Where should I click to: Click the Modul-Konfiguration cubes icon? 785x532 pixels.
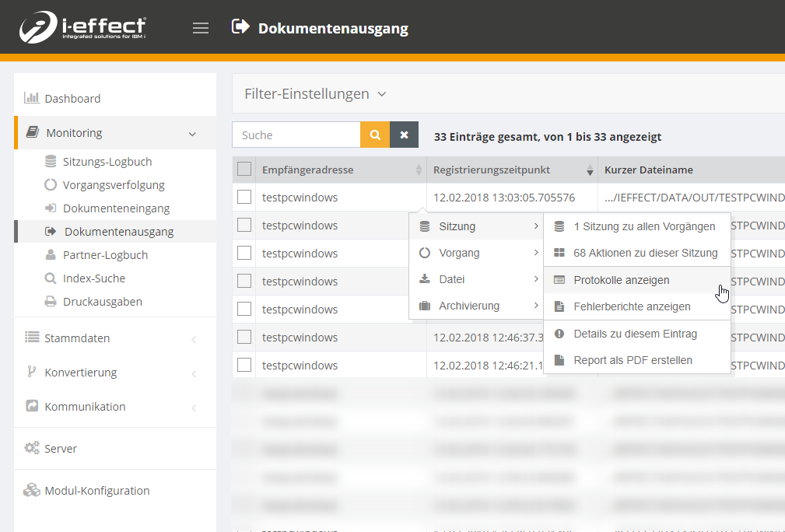(32, 490)
